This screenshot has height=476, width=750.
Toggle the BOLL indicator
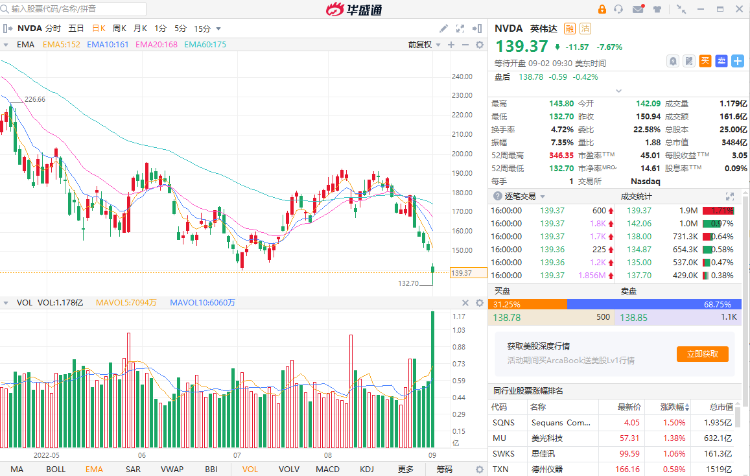coord(55,469)
